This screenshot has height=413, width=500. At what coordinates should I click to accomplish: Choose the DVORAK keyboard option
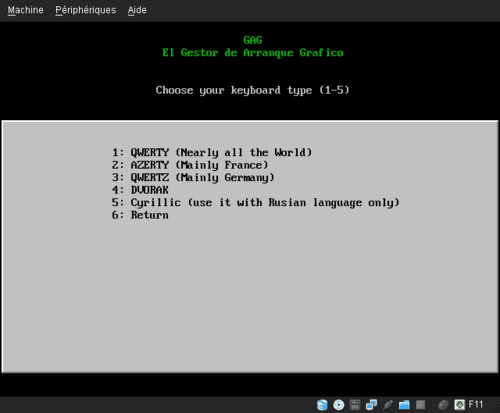(140, 190)
